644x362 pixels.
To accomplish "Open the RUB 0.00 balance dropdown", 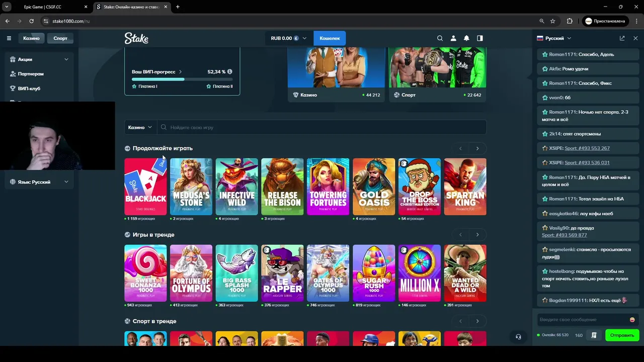I will click(288, 38).
